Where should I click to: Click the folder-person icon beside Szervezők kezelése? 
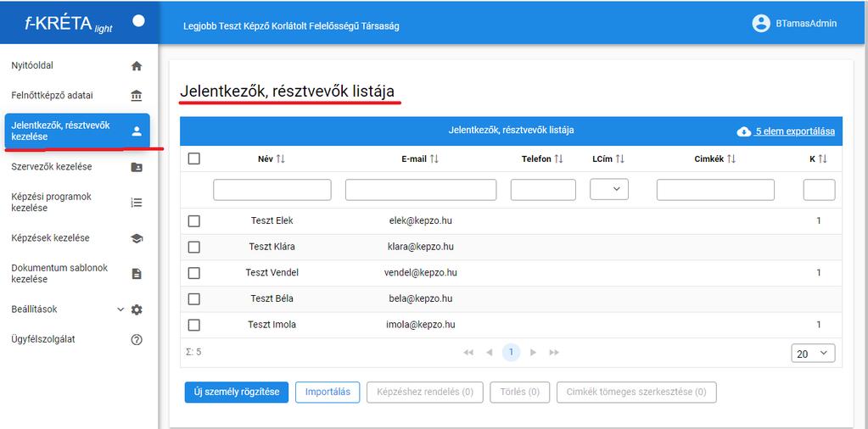pyautogui.click(x=136, y=167)
